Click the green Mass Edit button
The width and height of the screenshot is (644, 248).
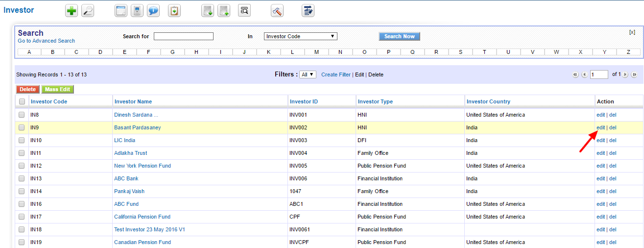[58, 89]
